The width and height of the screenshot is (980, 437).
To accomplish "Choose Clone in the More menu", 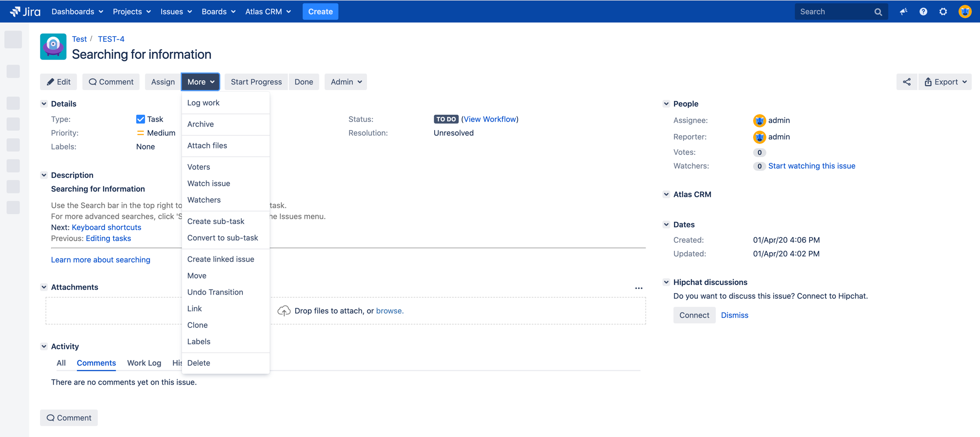I will tap(197, 325).
